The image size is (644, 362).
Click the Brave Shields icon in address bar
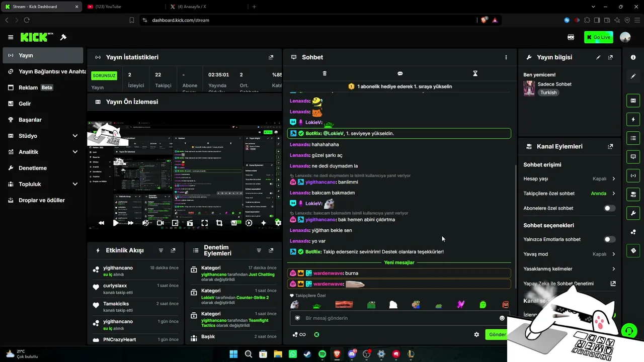(x=483, y=20)
